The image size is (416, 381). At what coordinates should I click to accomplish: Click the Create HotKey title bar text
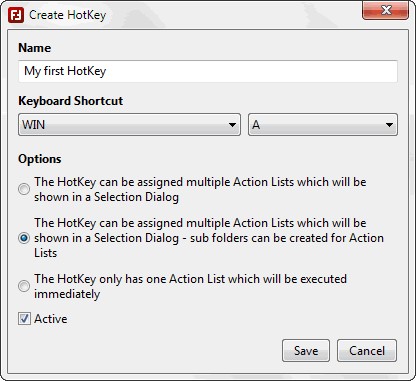pyautogui.click(x=68, y=15)
